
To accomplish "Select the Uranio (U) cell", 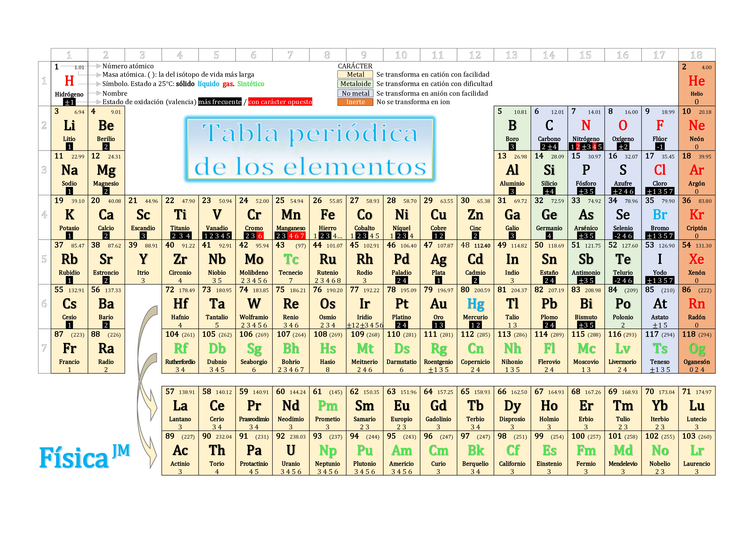I will pyautogui.click(x=291, y=453).
